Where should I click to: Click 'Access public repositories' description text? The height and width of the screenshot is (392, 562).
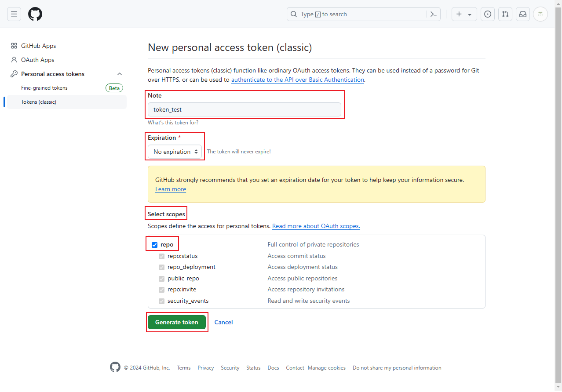tap(303, 278)
